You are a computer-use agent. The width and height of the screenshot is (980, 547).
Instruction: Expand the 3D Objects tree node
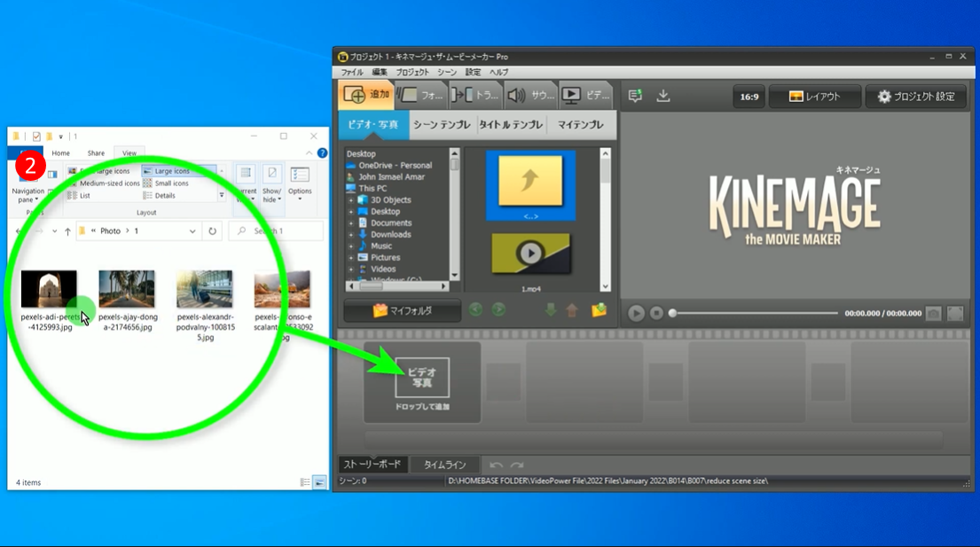(351, 200)
